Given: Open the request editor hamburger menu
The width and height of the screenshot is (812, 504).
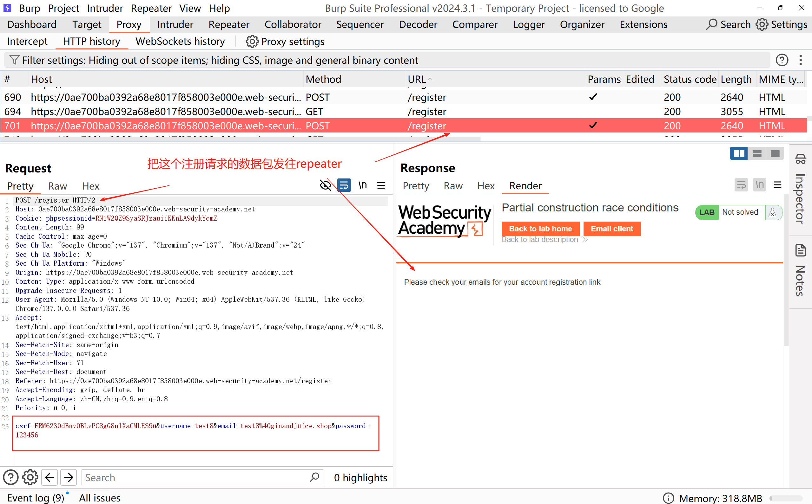Looking at the screenshot, I should coord(381,185).
